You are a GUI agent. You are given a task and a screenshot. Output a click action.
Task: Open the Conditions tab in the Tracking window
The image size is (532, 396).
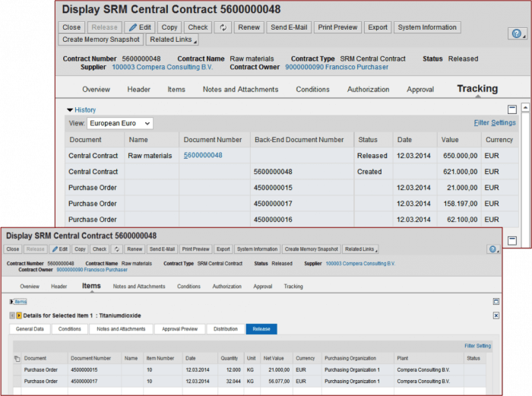pos(312,90)
